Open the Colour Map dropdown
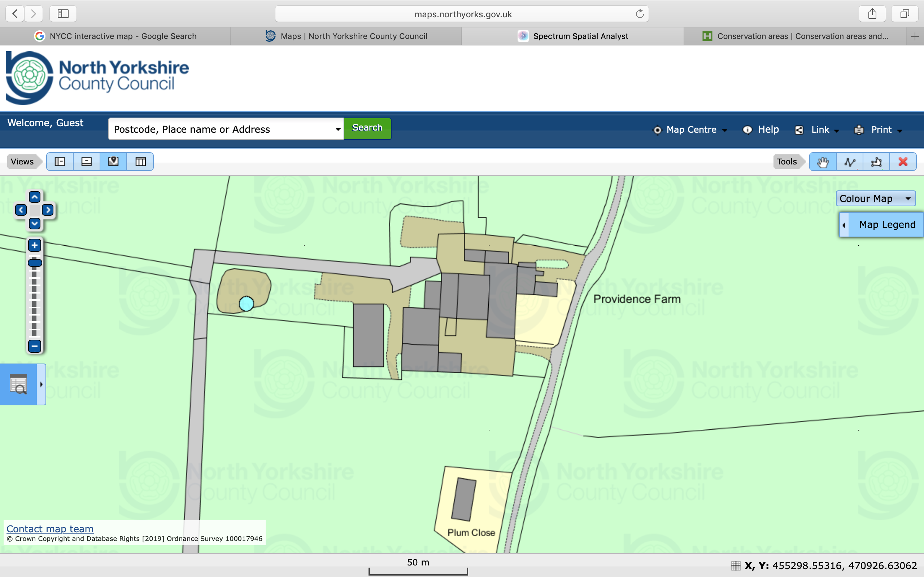The height and width of the screenshot is (577, 924). pyautogui.click(x=875, y=198)
